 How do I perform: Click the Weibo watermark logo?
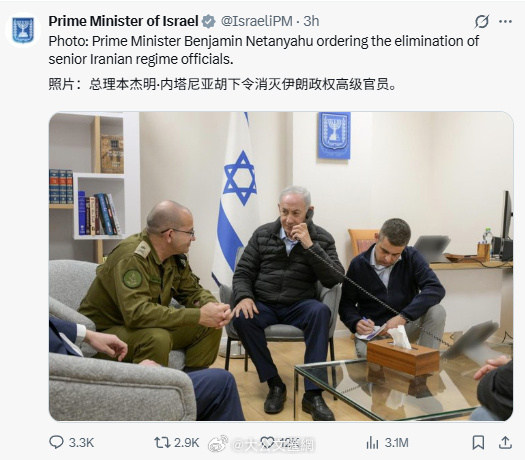point(218,444)
